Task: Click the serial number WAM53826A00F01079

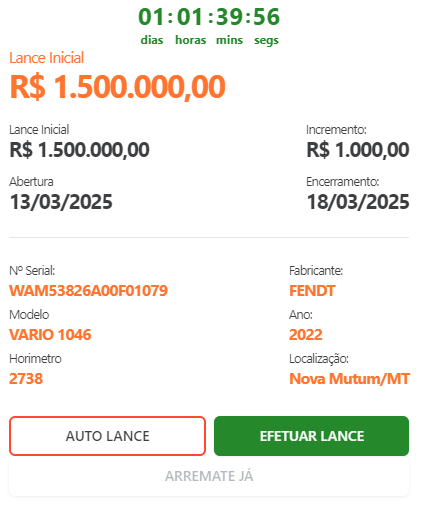Action: 88,290
